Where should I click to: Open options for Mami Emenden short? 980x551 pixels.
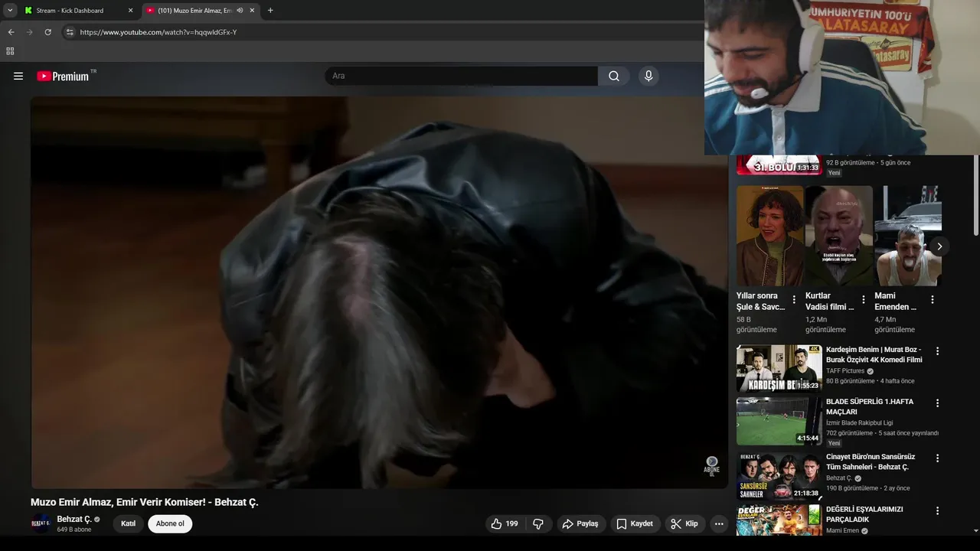[x=933, y=300]
